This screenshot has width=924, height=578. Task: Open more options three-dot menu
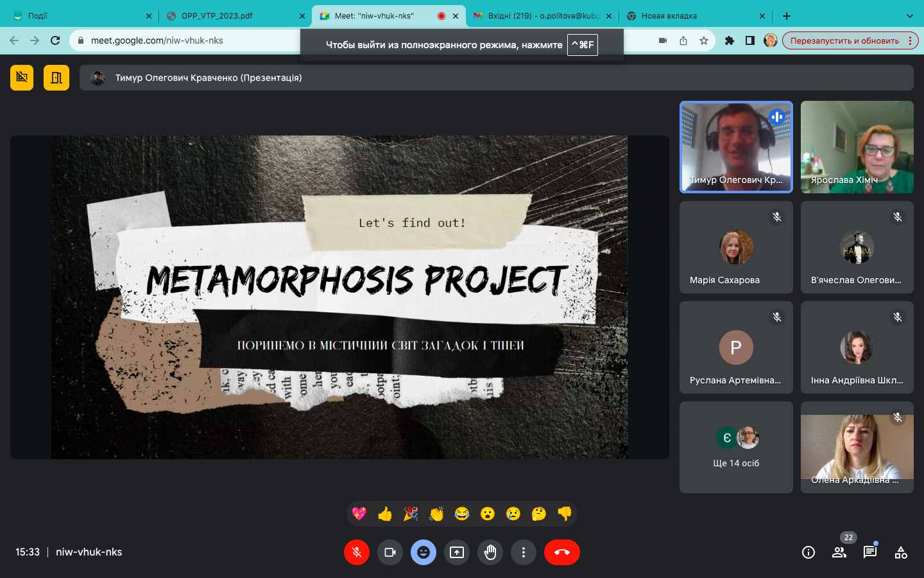point(524,552)
